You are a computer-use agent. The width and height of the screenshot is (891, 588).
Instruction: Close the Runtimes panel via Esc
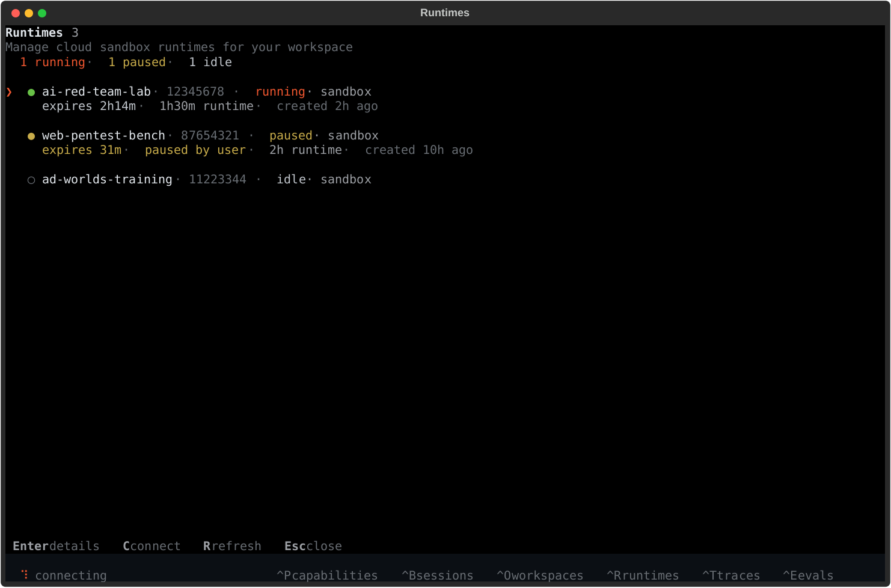point(313,546)
